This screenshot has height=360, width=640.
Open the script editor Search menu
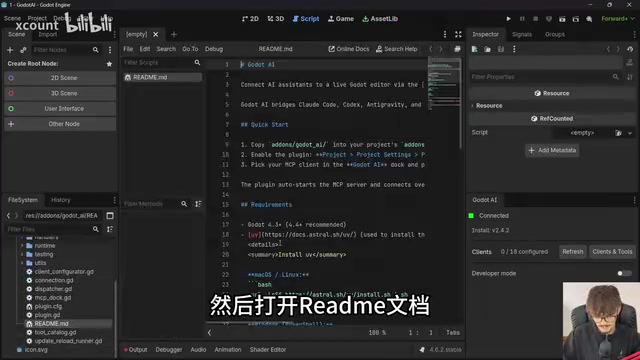point(166,49)
